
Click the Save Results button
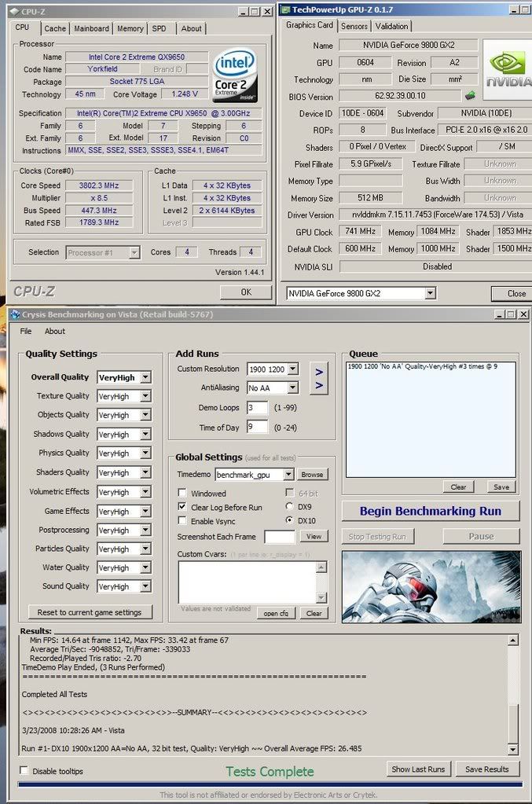pos(487,769)
